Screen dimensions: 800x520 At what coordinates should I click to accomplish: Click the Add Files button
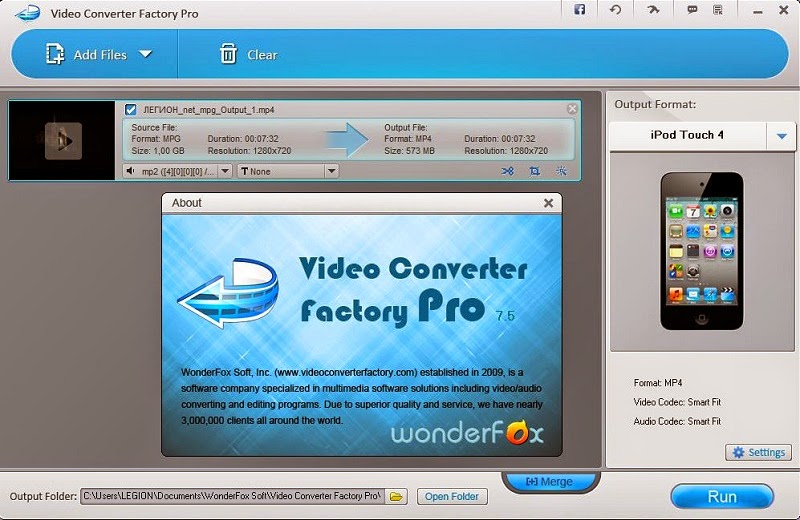pyautogui.click(x=86, y=55)
